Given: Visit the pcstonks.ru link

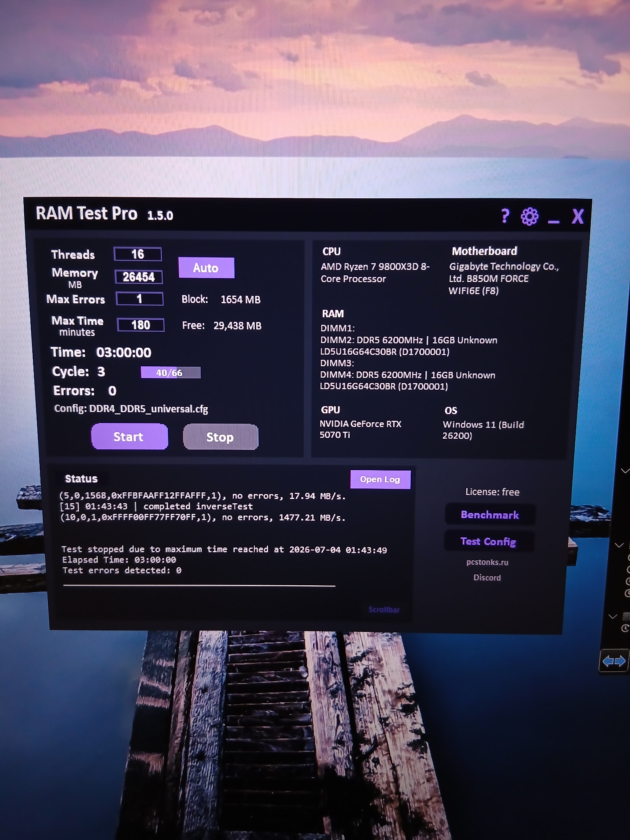Looking at the screenshot, I should [x=487, y=562].
